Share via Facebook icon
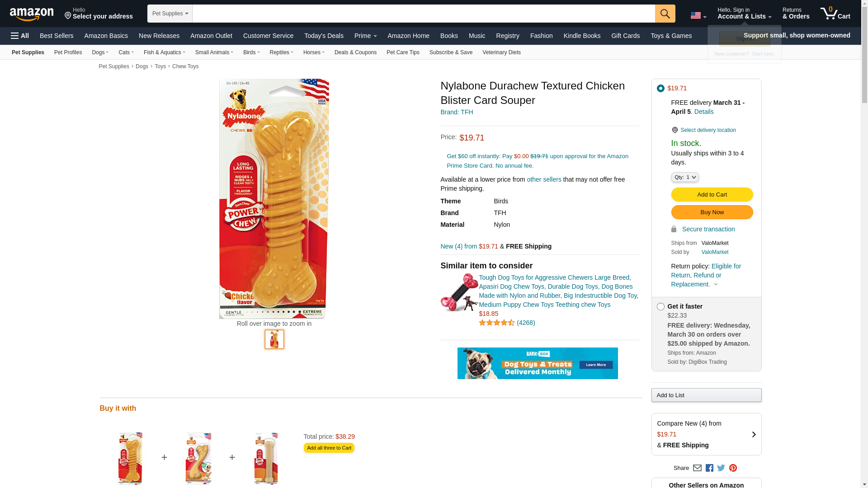 [709, 468]
